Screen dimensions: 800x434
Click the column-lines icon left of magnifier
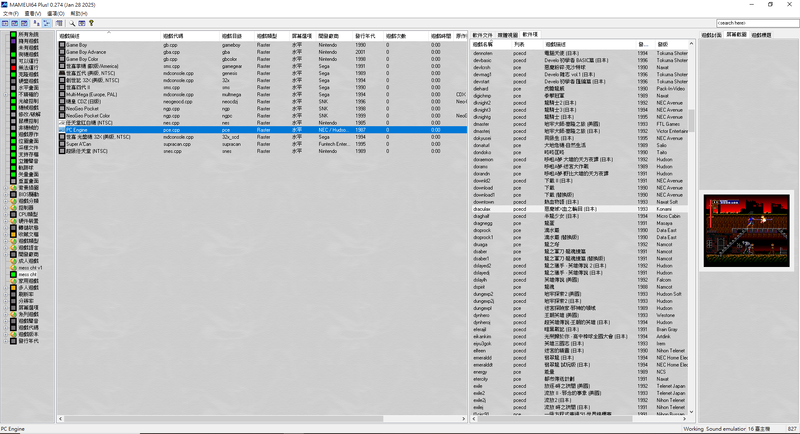59,23
